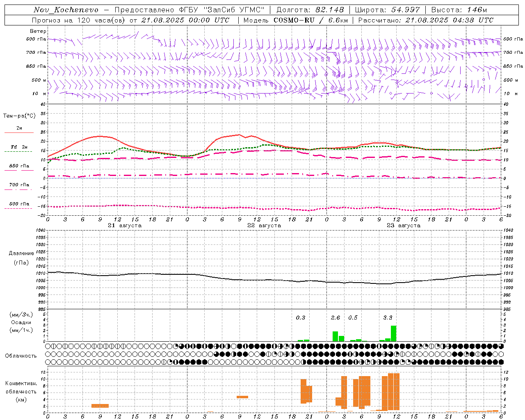Click the 0.5 precipitation total
This screenshot has width=525, height=420.
point(353,317)
